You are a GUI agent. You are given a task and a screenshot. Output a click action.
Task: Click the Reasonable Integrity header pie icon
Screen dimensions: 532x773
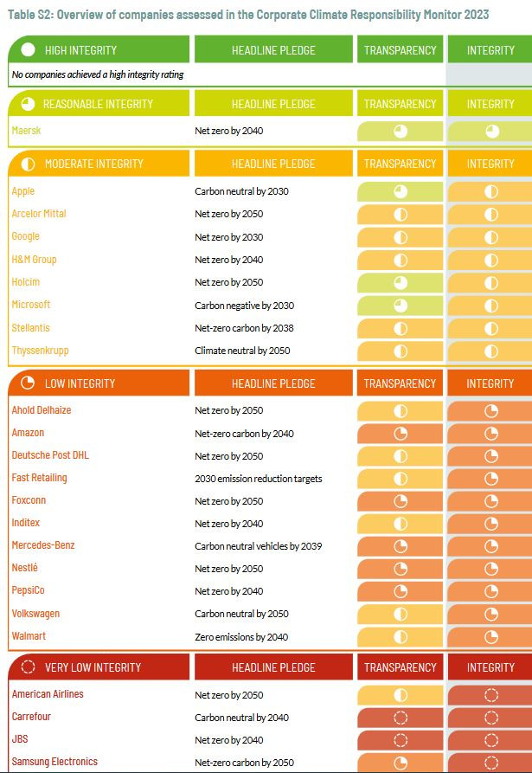click(28, 104)
